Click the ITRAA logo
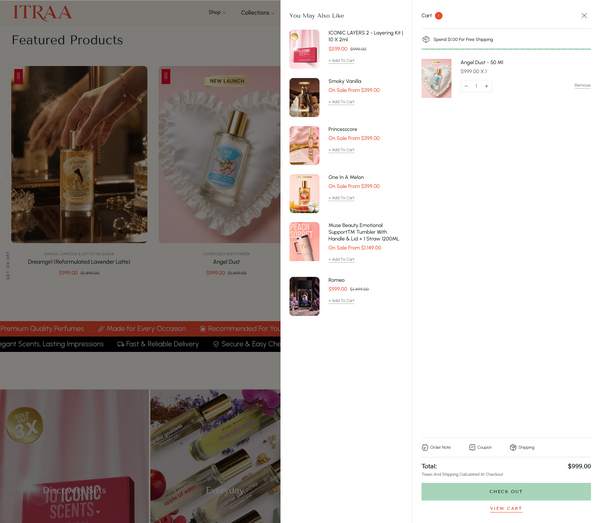The image size is (600, 523). pos(42,13)
